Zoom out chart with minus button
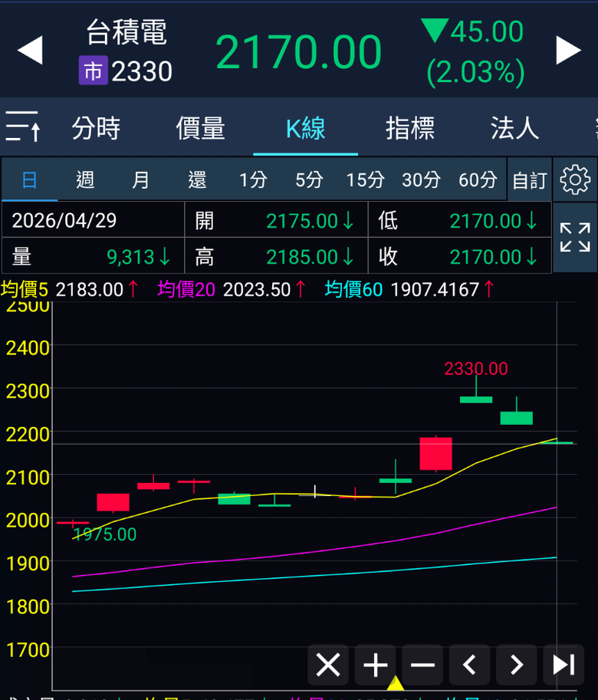598x700 pixels. pyautogui.click(x=422, y=665)
